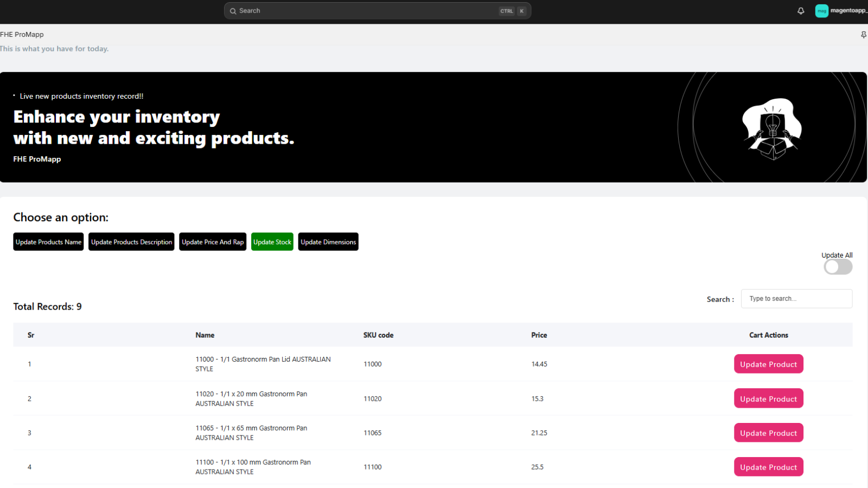Click the search magnifier icon in top bar
Screen dimensions: 868x488
233,11
